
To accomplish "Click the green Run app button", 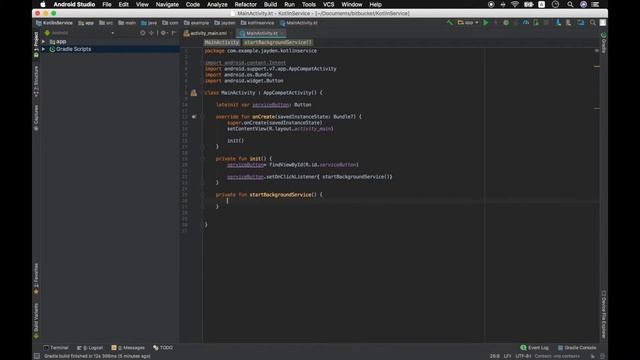I will (485, 23).
